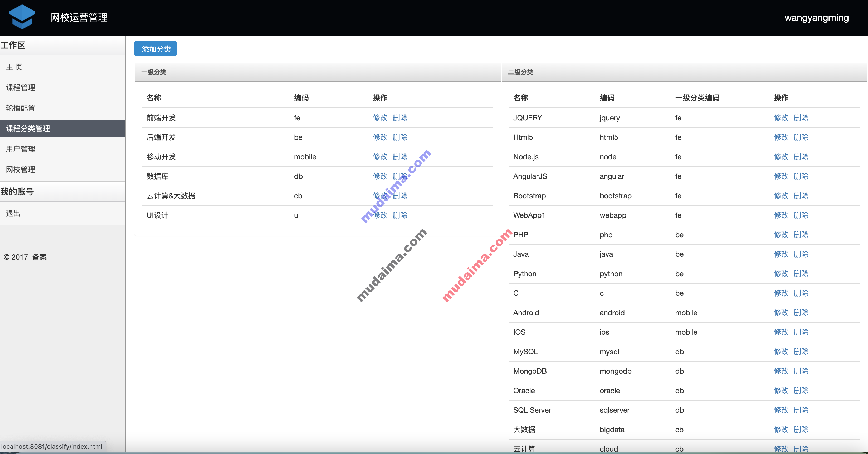This screenshot has height=454, width=868.
Task: Click 修改 for SQL Server row
Action: click(781, 411)
